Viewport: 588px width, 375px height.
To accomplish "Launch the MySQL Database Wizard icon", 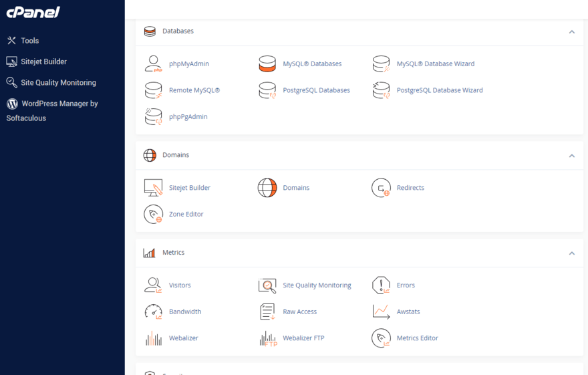I will coord(382,64).
